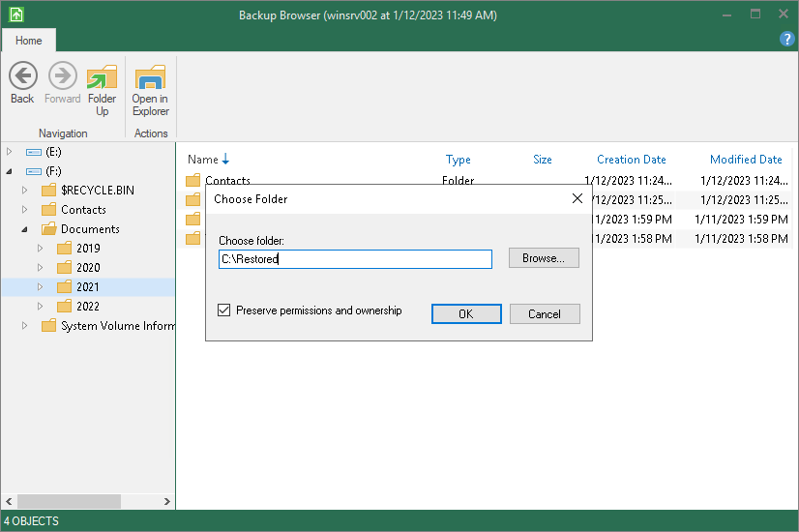Click the Choose folder path field
Image resolution: width=799 pixels, height=532 pixels.
click(x=355, y=259)
